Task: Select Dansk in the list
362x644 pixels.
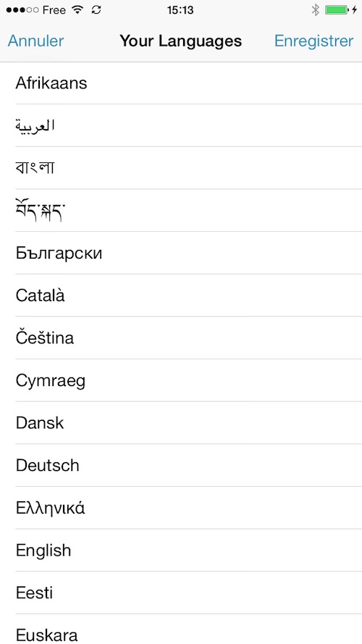Action: 181,423
